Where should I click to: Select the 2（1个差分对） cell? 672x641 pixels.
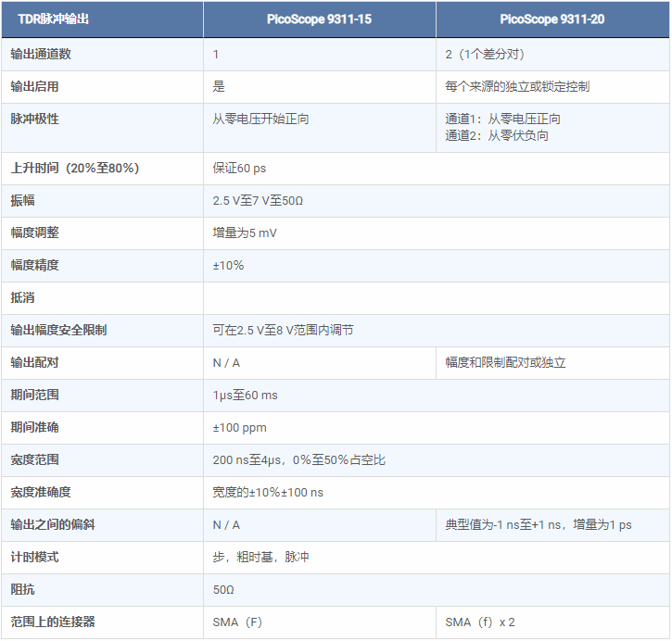[490, 54]
